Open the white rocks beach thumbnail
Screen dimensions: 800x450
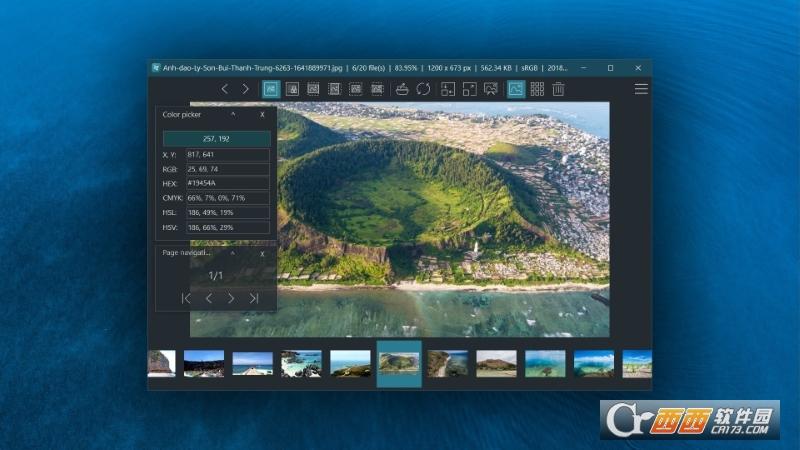(x=301, y=364)
